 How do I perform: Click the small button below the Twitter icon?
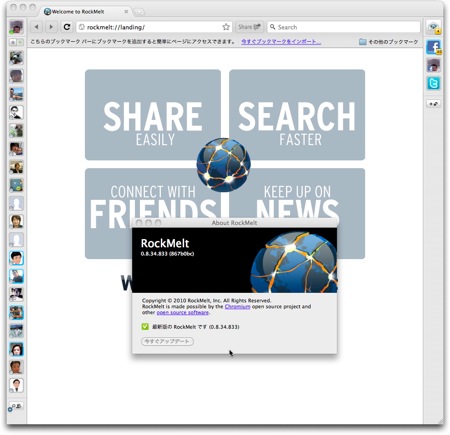(434, 104)
